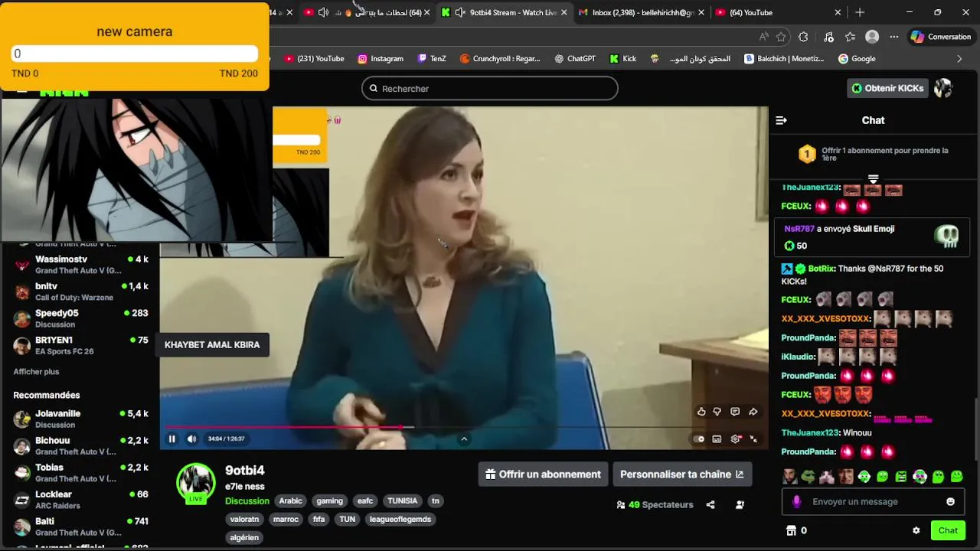Click the add-user icon beside share
This screenshot has width=980, height=551.
[740, 505]
